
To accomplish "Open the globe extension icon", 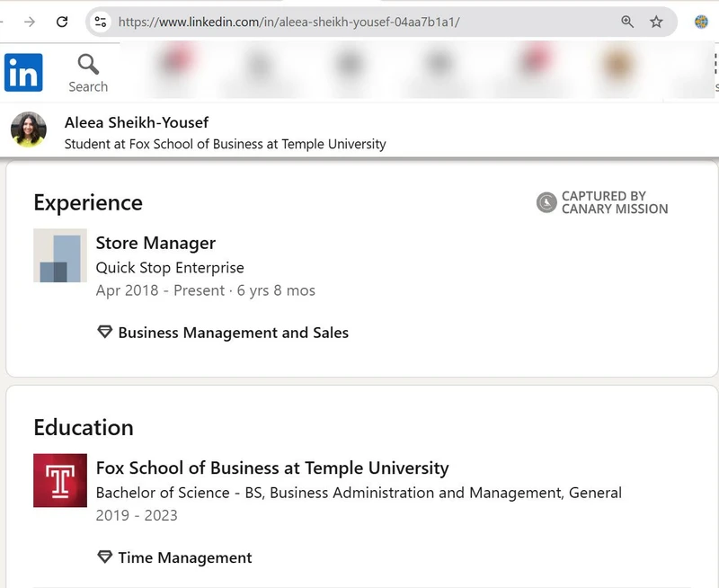I will [x=701, y=22].
